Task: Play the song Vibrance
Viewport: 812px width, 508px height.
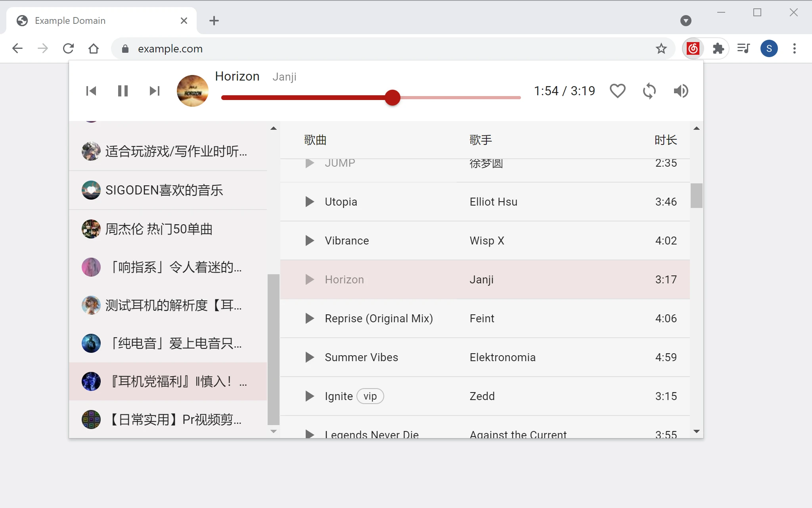Action: [x=310, y=241]
